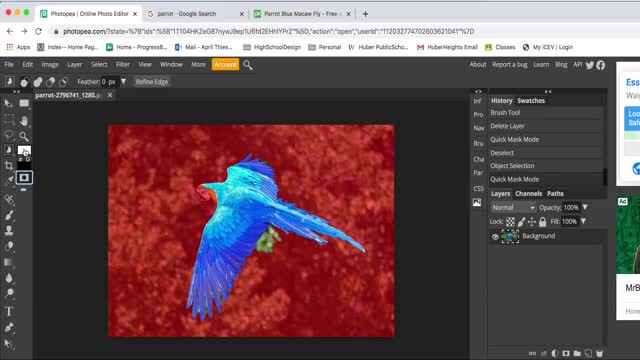
Task: Open Photopea Twitter page icon
Action: pyautogui.click(x=589, y=65)
